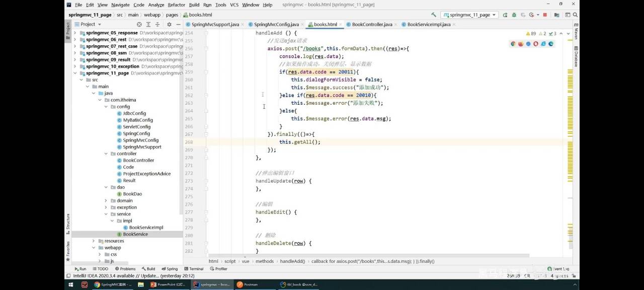The image size is (644, 290).
Task: Open preview in Edge browser icon
Action: tap(551, 44)
